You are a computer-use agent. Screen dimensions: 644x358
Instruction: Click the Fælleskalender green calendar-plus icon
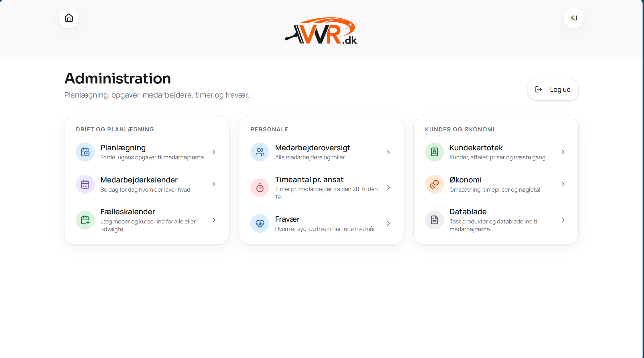click(x=85, y=220)
